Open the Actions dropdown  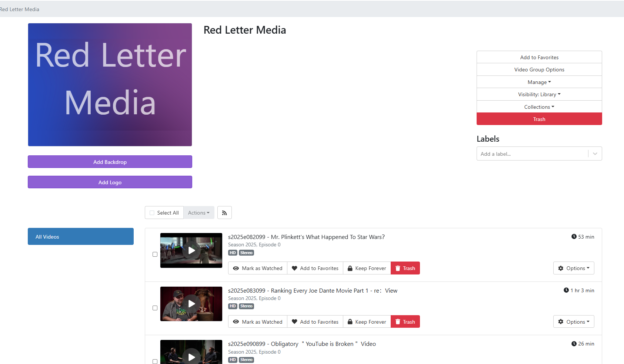(198, 213)
